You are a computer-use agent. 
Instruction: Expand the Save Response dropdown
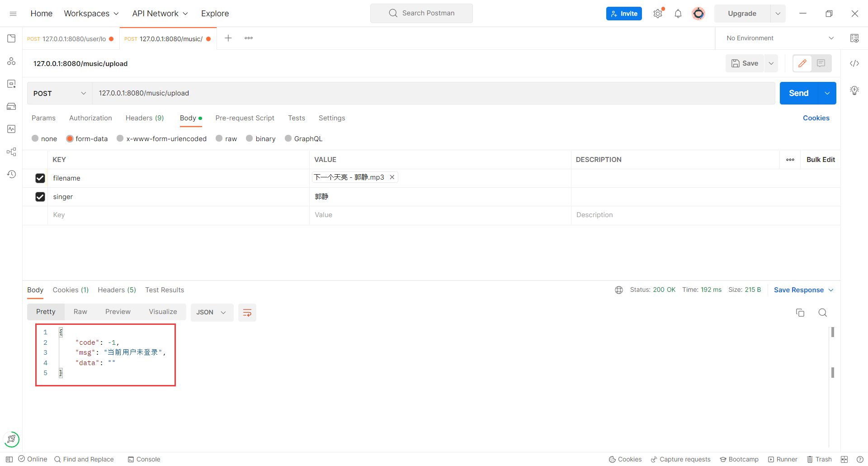pyautogui.click(x=804, y=290)
